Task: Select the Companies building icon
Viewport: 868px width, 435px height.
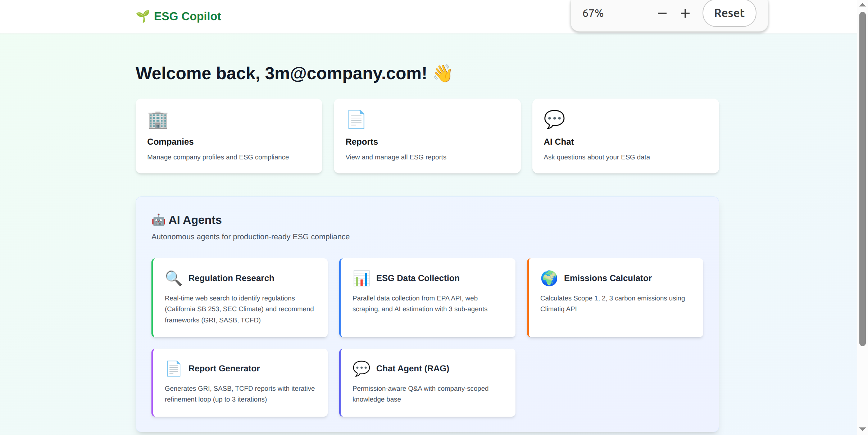Action: 157,120
